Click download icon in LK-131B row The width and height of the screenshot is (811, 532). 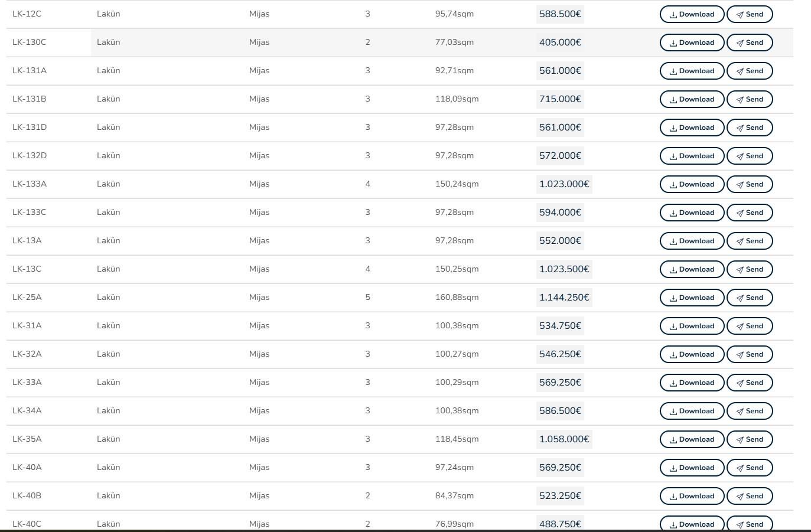673,100
